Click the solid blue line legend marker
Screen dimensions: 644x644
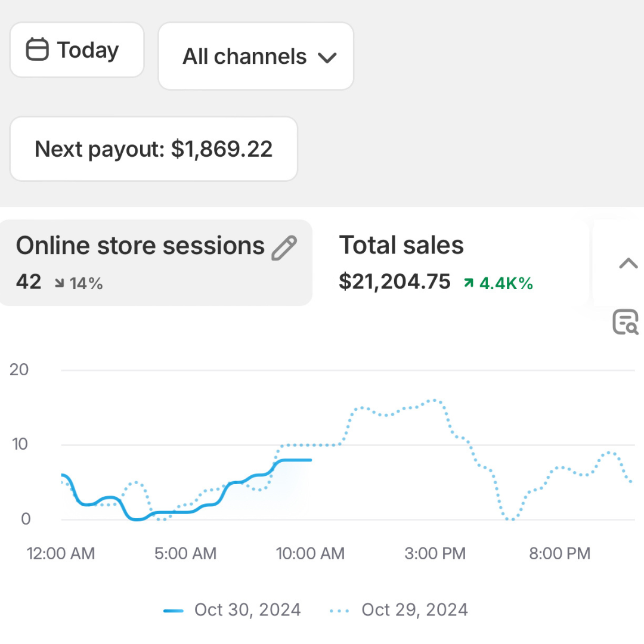pyautogui.click(x=174, y=611)
